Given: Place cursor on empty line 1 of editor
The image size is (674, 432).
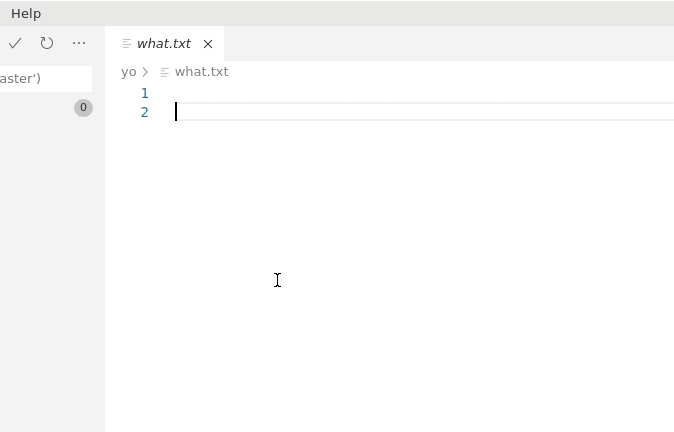Looking at the screenshot, I should 400,93.
